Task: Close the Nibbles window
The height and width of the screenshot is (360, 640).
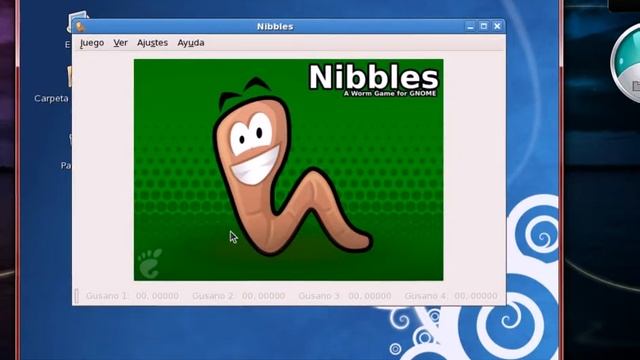Action: click(x=497, y=27)
